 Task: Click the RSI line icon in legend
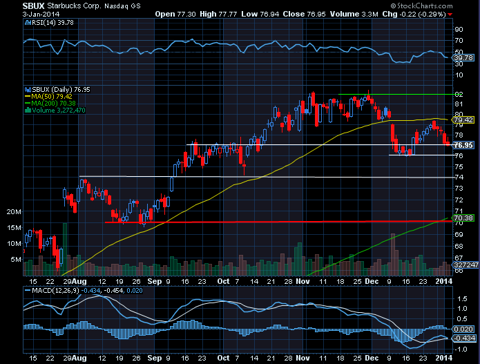(x=28, y=23)
